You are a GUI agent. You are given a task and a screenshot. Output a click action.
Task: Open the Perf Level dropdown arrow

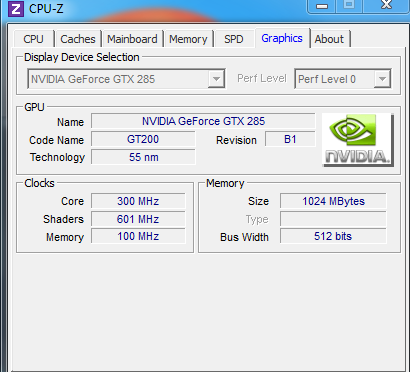[x=382, y=79]
